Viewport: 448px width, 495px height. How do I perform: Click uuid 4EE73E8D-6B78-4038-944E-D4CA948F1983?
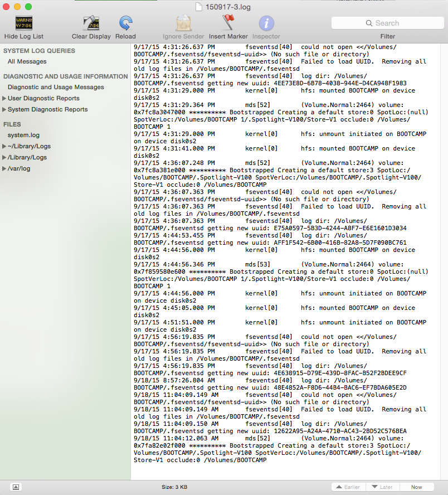(x=340, y=84)
